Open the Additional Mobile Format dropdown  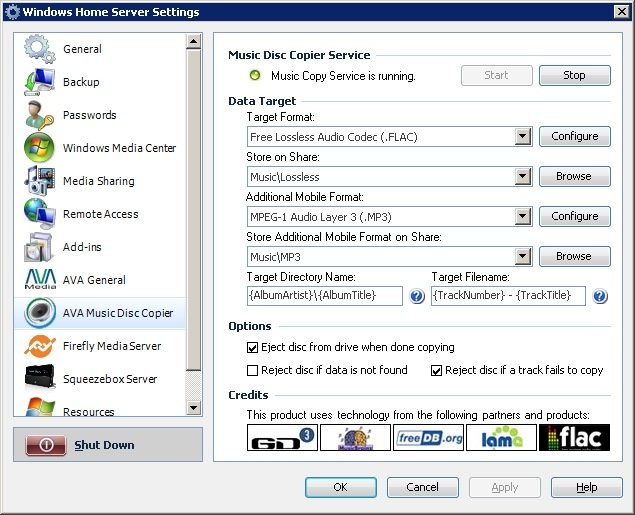pos(523,217)
